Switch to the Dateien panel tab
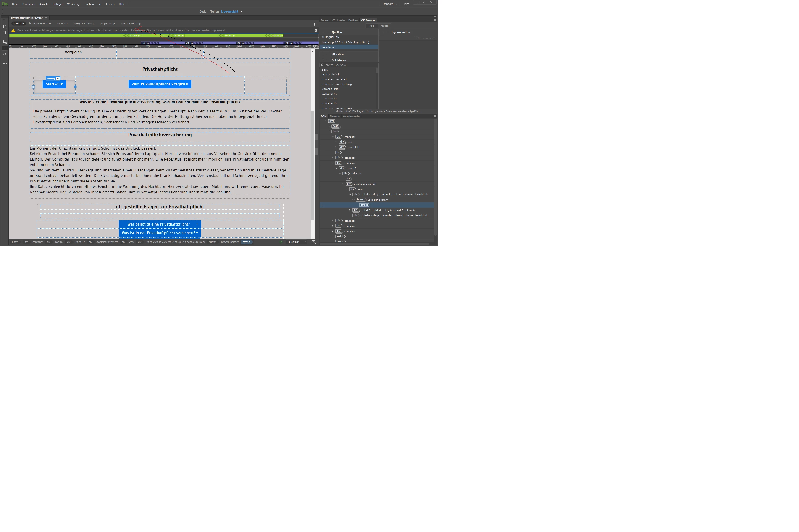Screen dimensions: 799x532 [x=325, y=20]
